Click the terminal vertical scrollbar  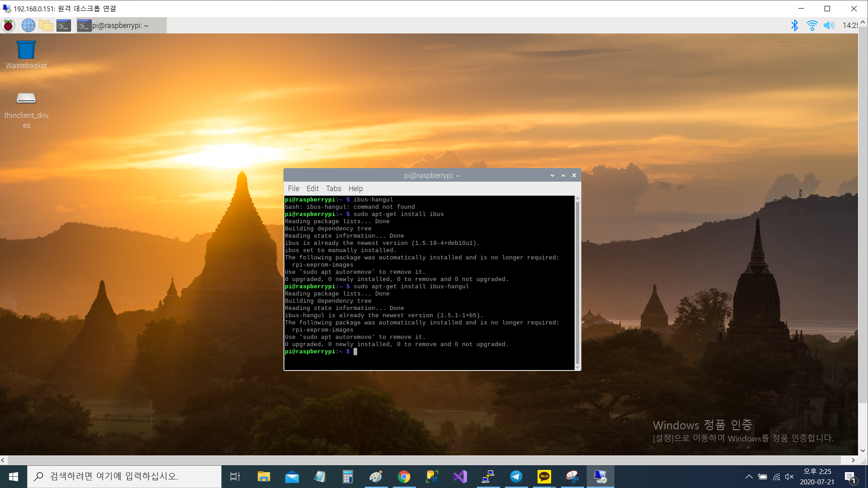coord(577,282)
